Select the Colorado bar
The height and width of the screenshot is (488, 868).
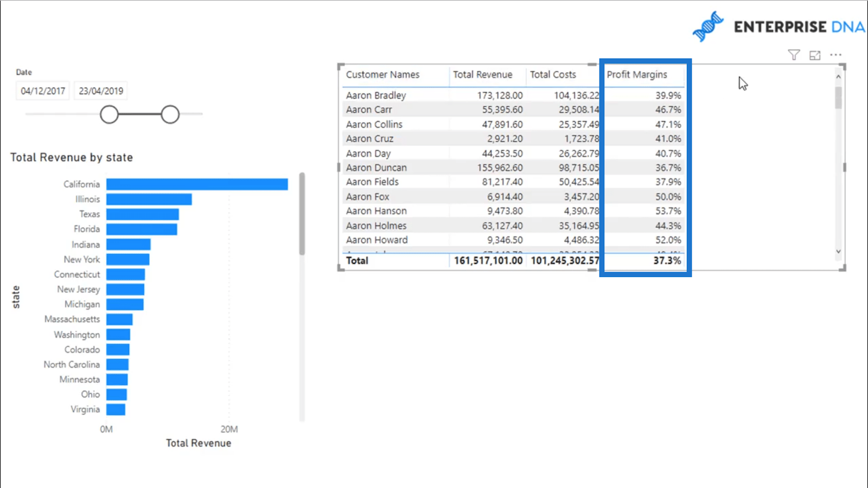pyautogui.click(x=118, y=349)
